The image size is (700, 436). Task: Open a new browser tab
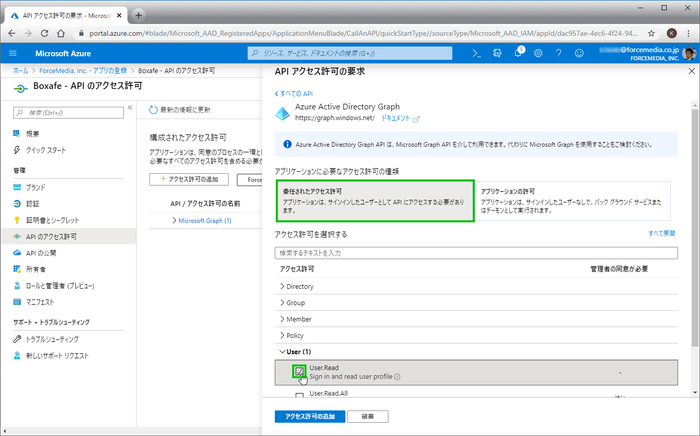(138, 15)
